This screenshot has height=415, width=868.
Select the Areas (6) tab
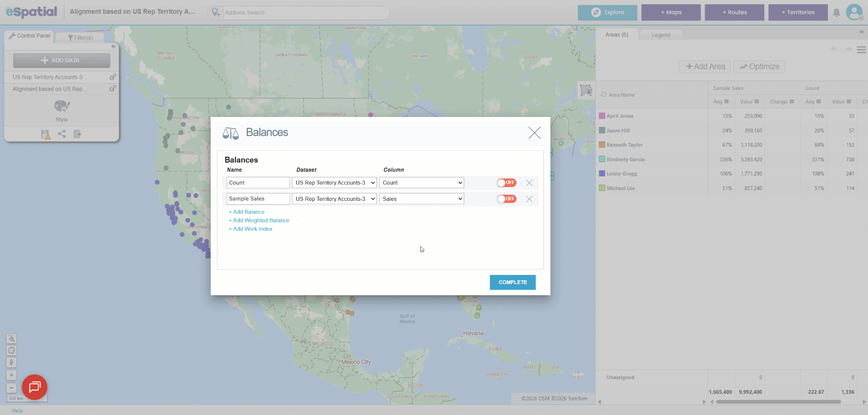tap(617, 34)
